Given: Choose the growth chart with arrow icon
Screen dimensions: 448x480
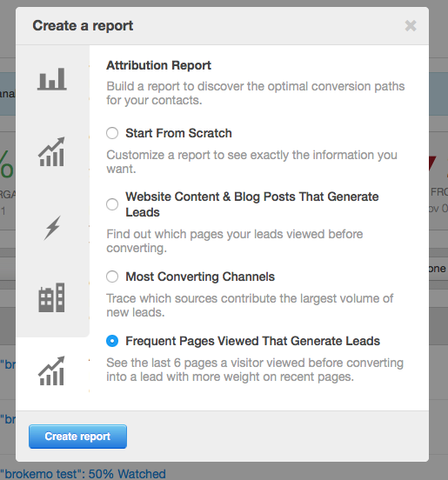Looking at the screenshot, I should tap(51, 152).
